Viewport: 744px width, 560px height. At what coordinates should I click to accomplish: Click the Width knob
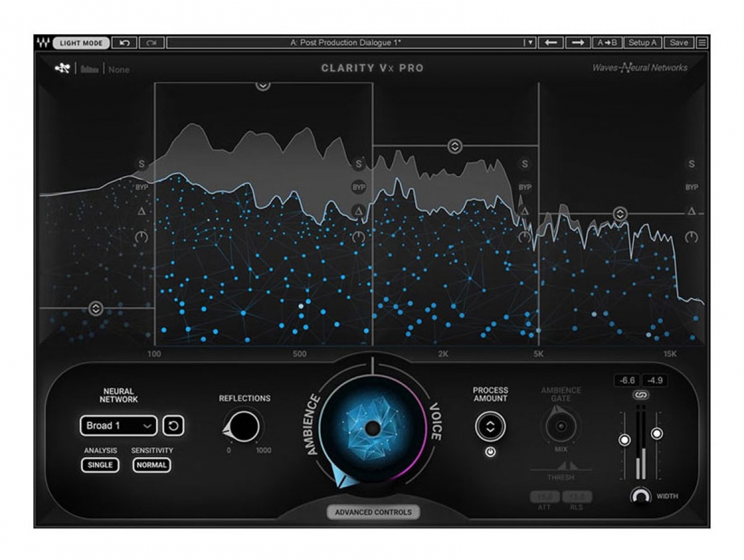click(x=640, y=496)
